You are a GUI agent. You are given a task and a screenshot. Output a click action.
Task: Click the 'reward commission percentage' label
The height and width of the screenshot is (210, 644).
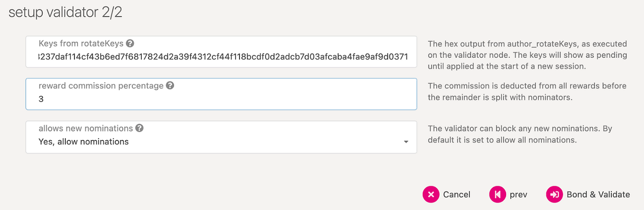[x=101, y=85]
